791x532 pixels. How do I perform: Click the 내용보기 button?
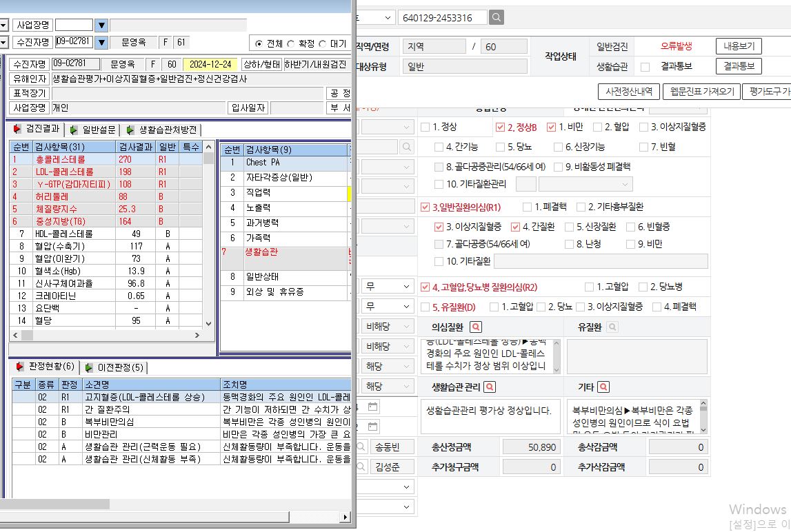739,46
